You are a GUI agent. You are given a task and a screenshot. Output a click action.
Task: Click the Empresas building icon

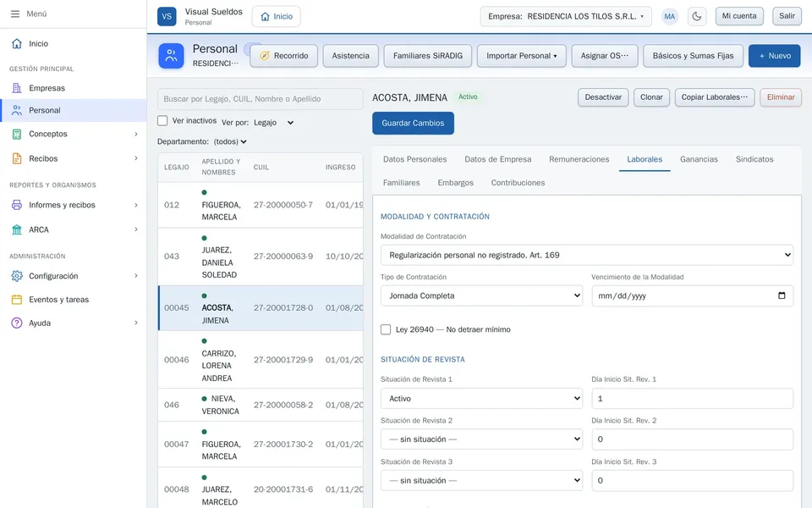click(x=17, y=88)
